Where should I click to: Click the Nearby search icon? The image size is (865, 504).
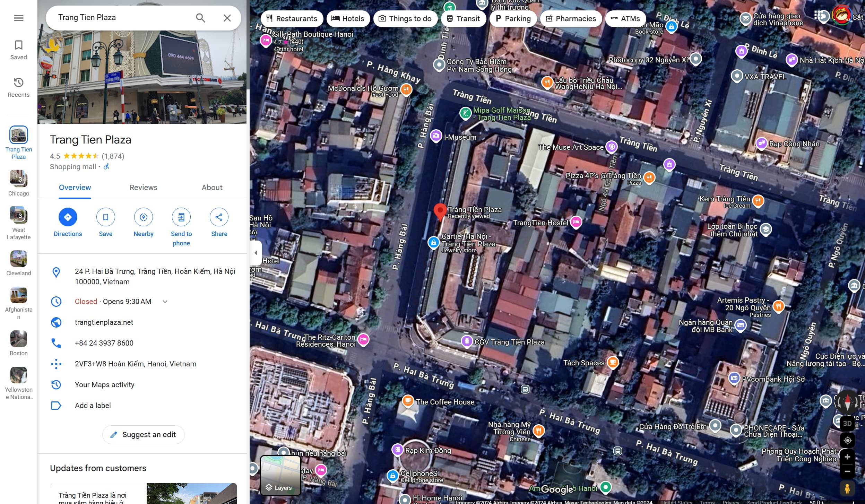(144, 217)
